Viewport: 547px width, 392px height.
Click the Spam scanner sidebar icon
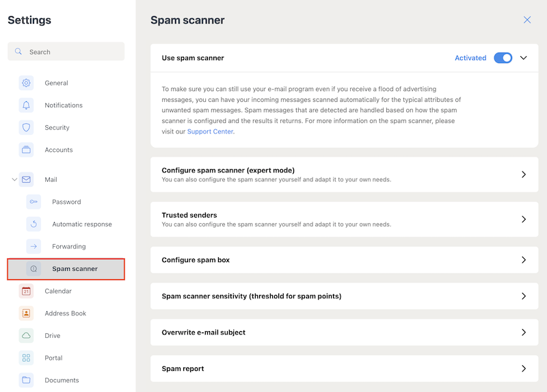point(34,269)
